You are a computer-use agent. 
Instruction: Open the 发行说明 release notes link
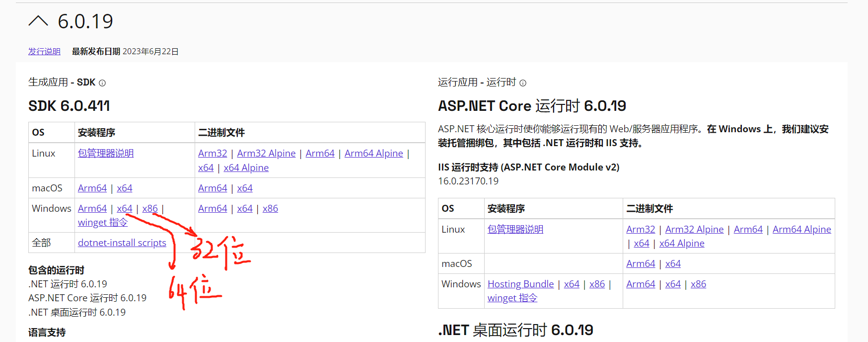point(44,51)
